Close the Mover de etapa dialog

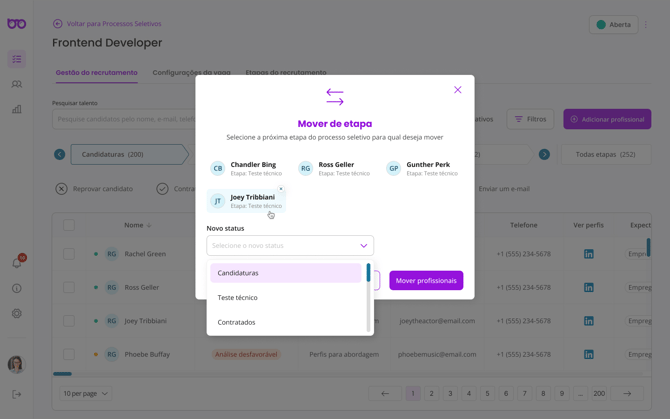point(458,90)
